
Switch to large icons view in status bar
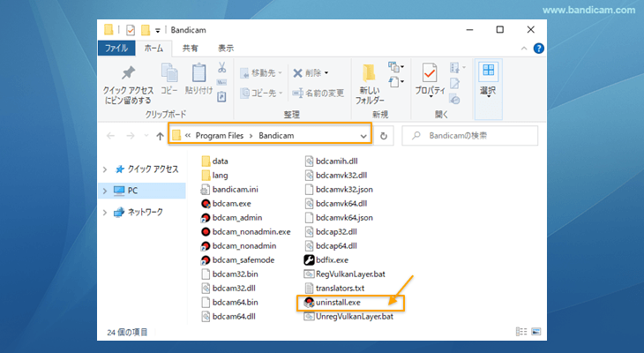(x=536, y=331)
